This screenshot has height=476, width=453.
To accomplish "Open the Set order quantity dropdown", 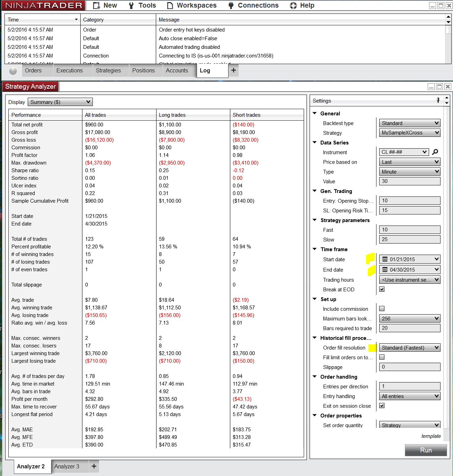I will tap(410, 425).
